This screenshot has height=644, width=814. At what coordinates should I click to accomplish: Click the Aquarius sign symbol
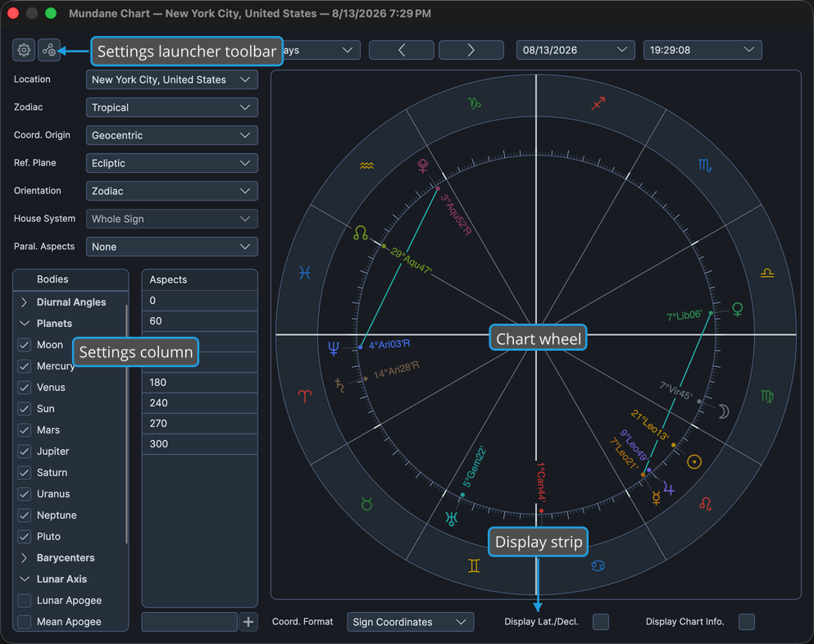click(x=366, y=166)
